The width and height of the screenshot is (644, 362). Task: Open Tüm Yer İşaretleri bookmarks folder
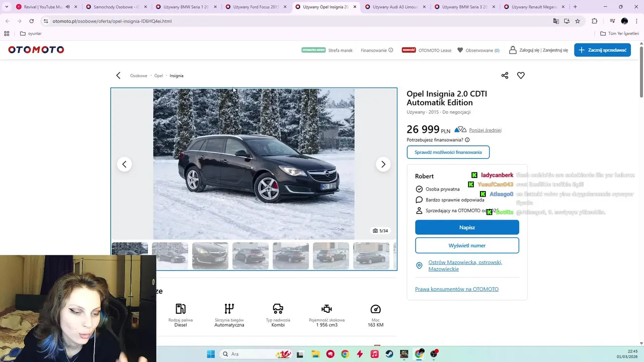(x=620, y=34)
